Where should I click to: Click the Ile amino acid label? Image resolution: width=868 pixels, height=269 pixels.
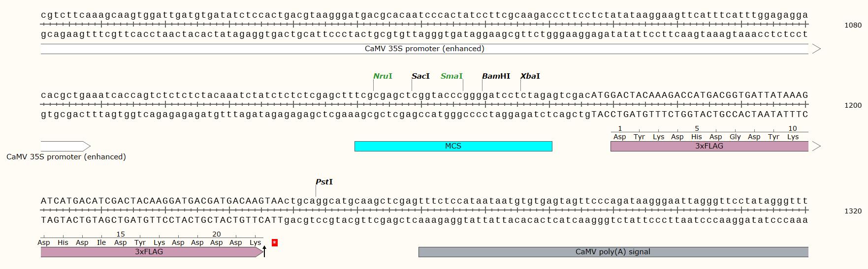click(x=101, y=242)
